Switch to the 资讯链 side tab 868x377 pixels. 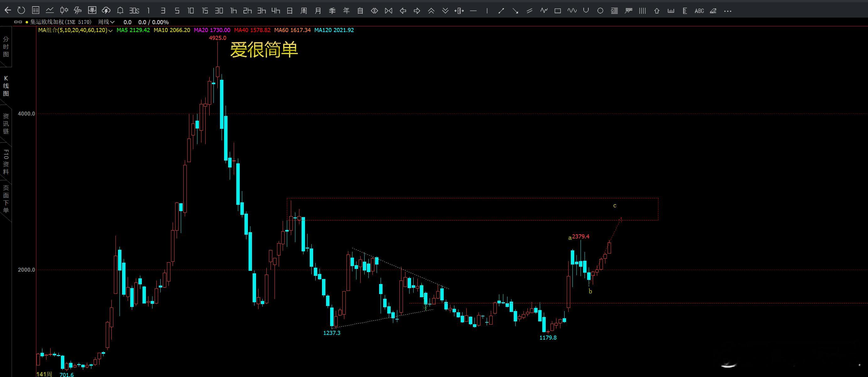point(6,123)
